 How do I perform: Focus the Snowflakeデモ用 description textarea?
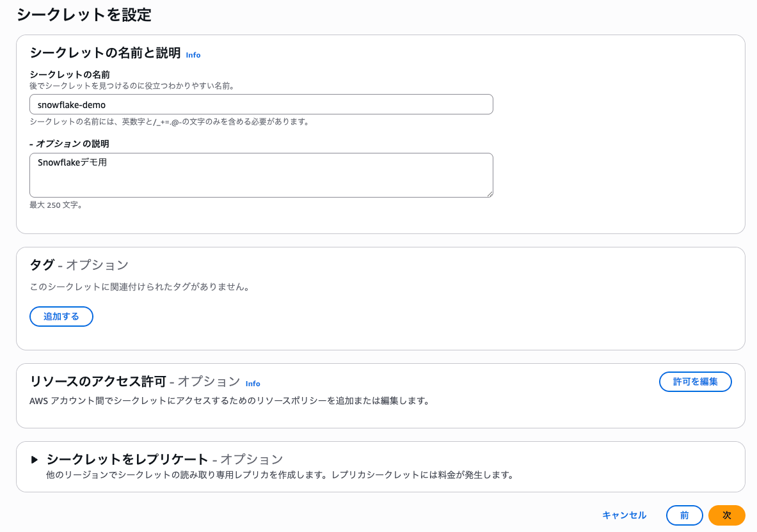[261, 175]
